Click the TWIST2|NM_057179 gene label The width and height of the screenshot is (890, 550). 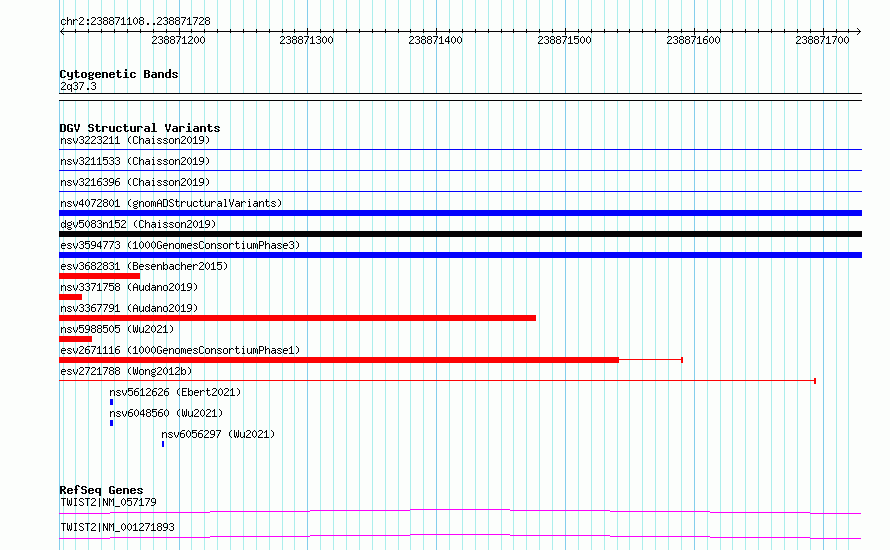pos(108,502)
